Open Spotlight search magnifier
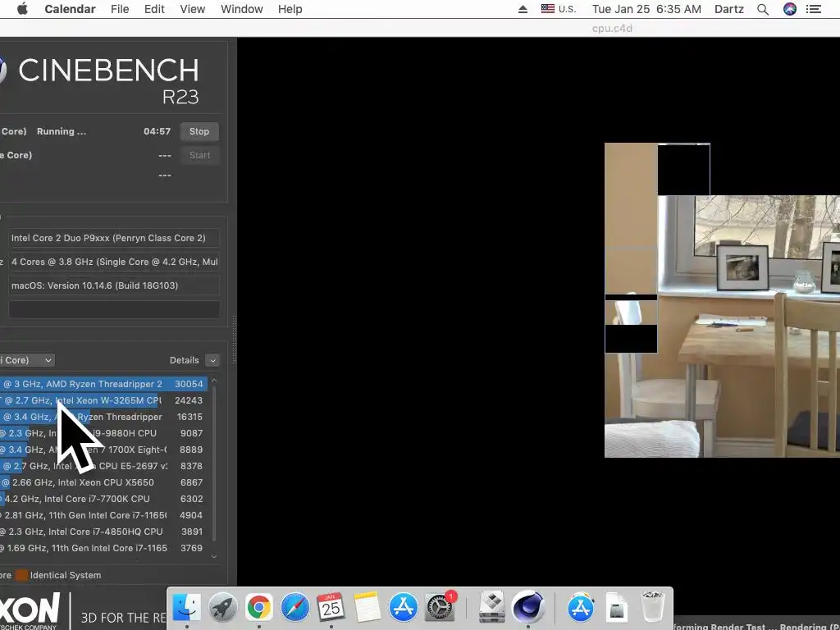Viewport: 840px width, 630px height. [x=763, y=9]
